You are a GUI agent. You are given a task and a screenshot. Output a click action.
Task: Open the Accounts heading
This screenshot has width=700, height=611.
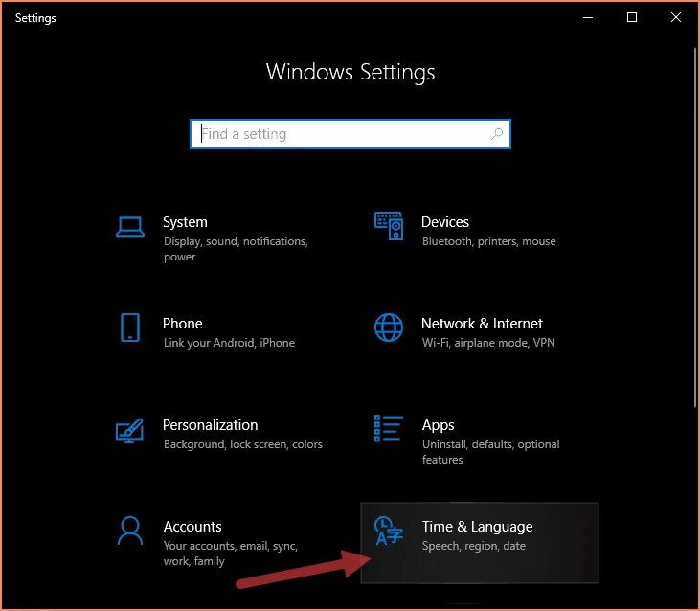192,527
